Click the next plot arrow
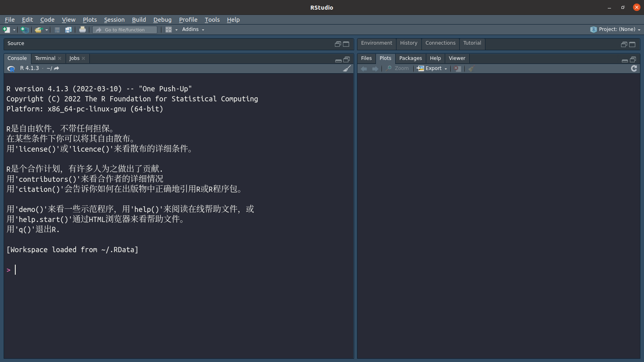Viewport: 644px width, 362px height. point(375,69)
